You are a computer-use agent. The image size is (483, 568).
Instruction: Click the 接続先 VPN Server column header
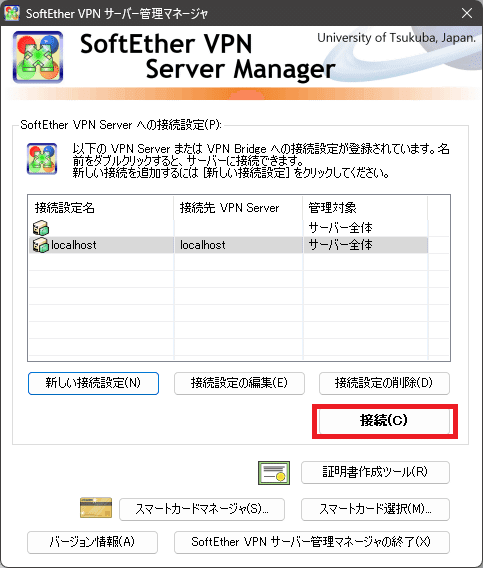[238, 208]
